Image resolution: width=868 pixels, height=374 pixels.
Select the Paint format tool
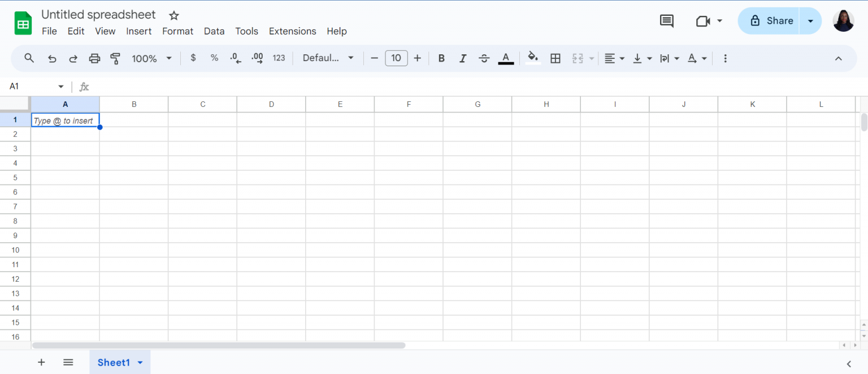(115, 58)
